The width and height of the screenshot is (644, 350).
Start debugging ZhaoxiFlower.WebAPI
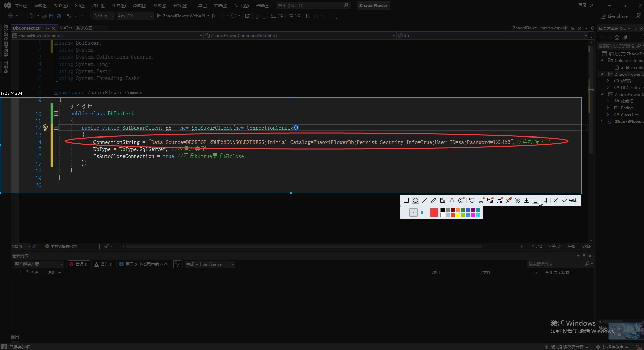click(181, 16)
